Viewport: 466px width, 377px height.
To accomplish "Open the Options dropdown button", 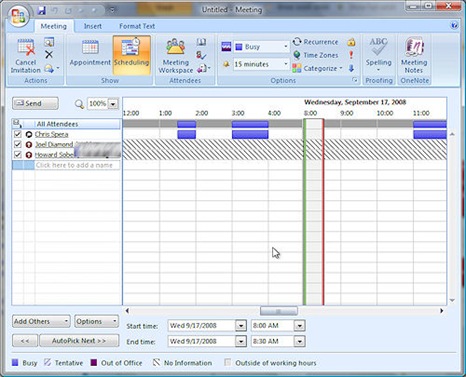I will click(x=96, y=321).
